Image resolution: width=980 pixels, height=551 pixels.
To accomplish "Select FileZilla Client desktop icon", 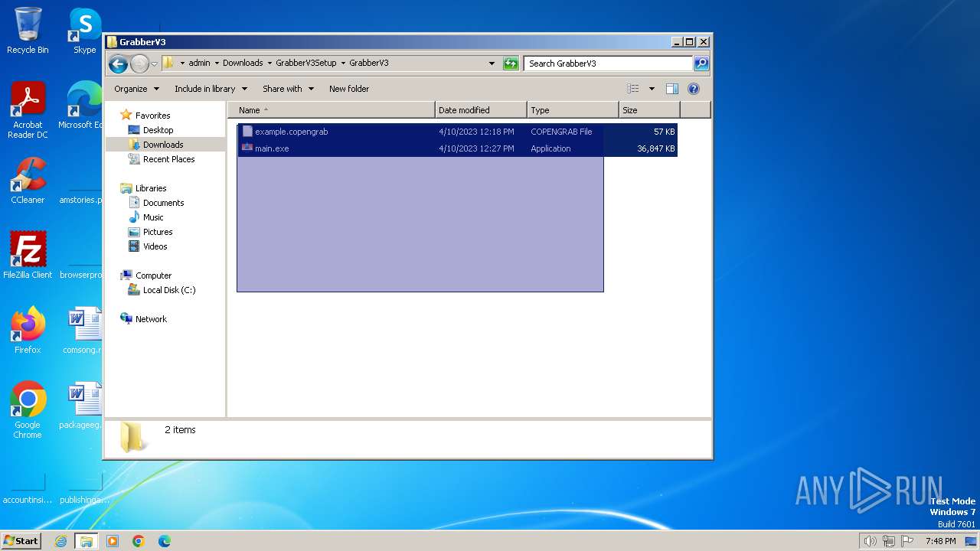I will (28, 256).
